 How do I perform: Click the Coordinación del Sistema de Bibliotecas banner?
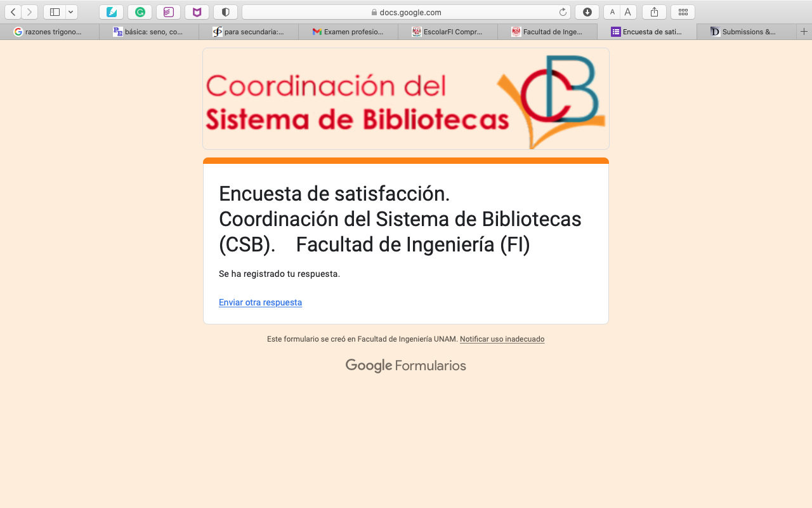pyautogui.click(x=406, y=99)
